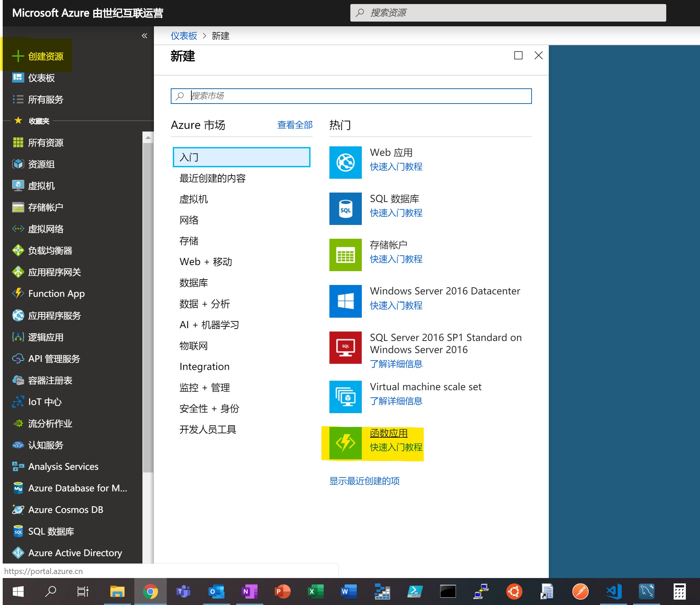Click the 虚拟网络 icon in sidebar
Image resolution: width=700 pixels, height=605 pixels.
(x=18, y=229)
